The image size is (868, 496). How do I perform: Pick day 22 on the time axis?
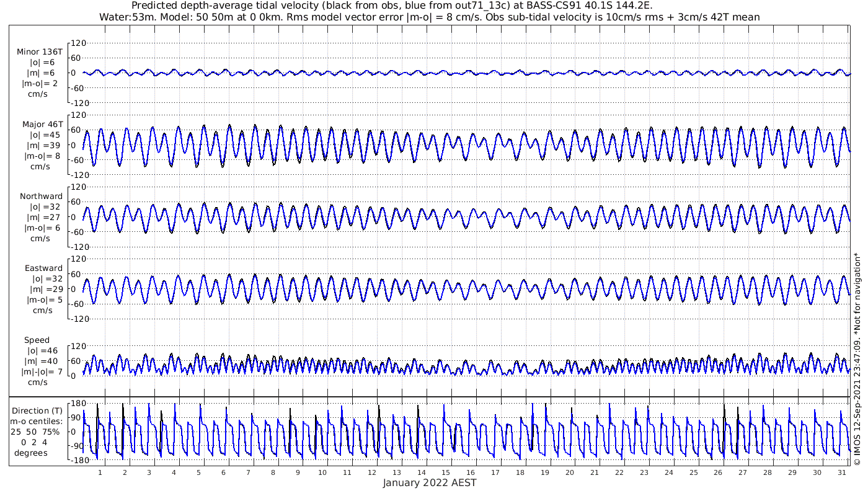tap(619, 472)
